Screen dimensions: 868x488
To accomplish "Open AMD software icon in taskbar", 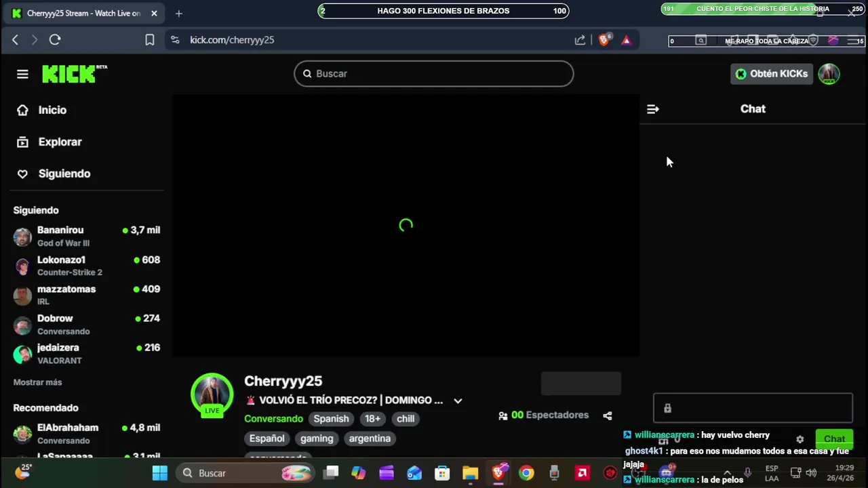I will coord(582,473).
